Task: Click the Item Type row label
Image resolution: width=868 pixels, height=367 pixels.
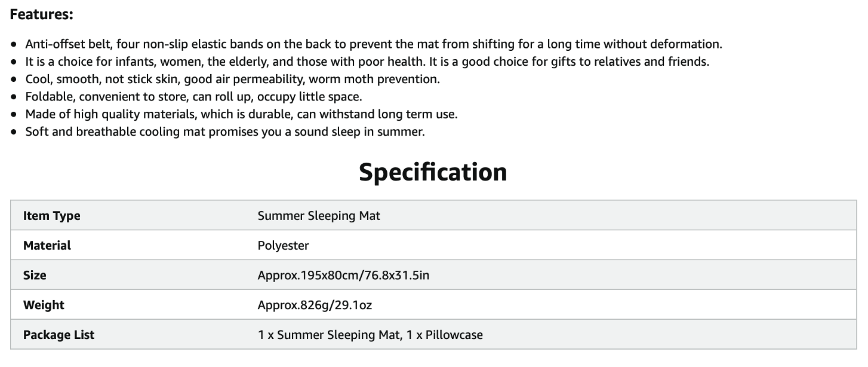Action: tap(51, 216)
